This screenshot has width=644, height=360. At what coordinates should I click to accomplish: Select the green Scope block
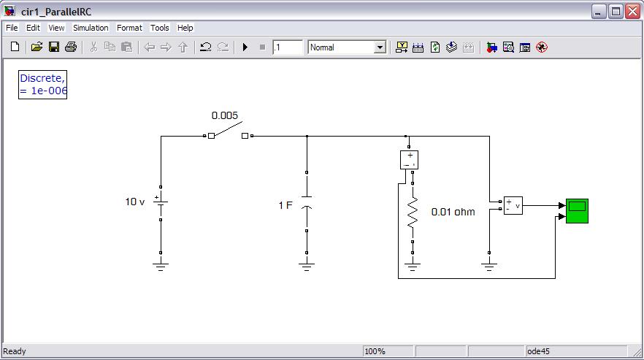(x=577, y=211)
